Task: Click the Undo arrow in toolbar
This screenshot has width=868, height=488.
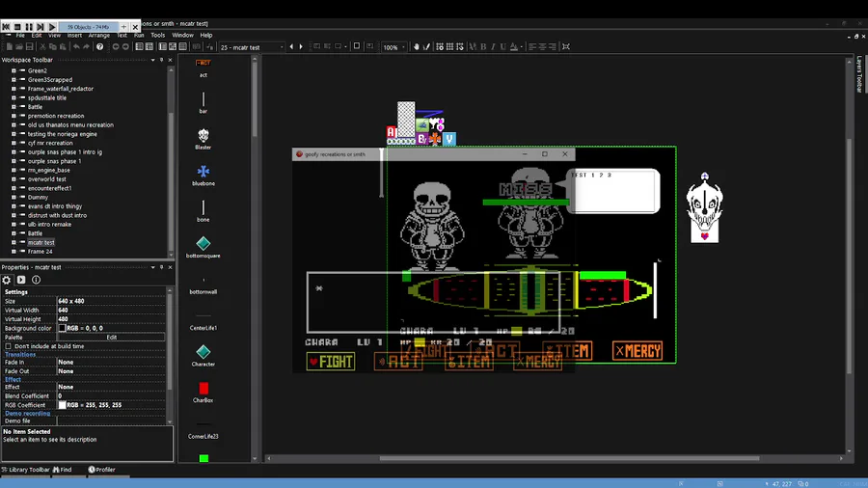Action: [76, 47]
